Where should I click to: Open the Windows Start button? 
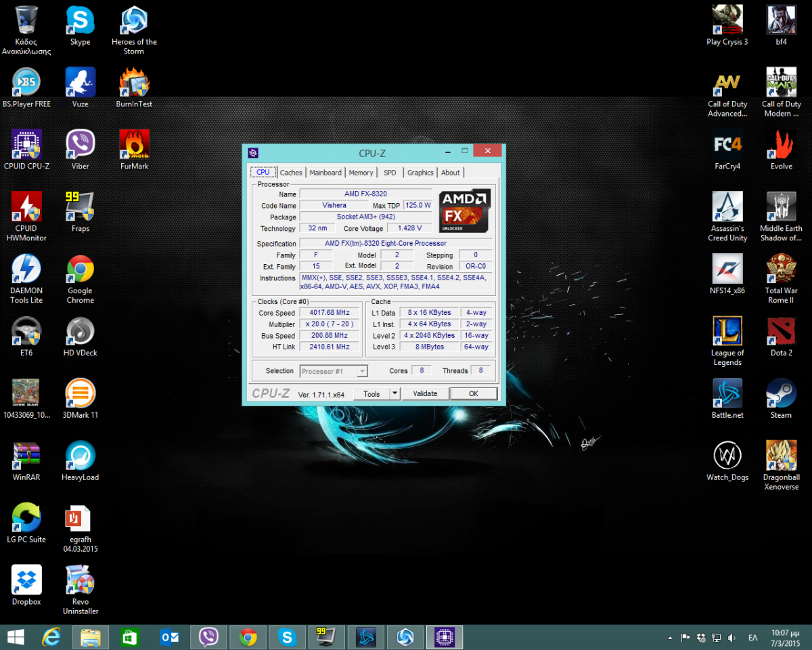pos(16,637)
